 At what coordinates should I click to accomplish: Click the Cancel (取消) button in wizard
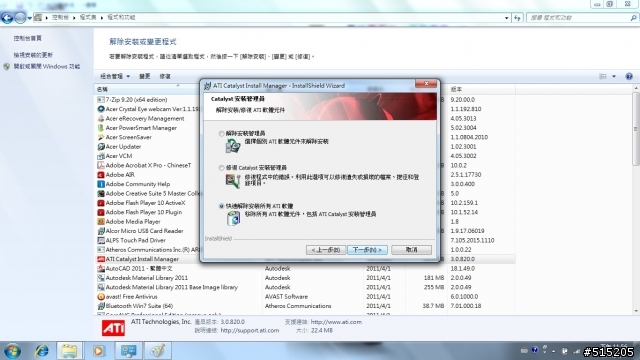pos(411,250)
